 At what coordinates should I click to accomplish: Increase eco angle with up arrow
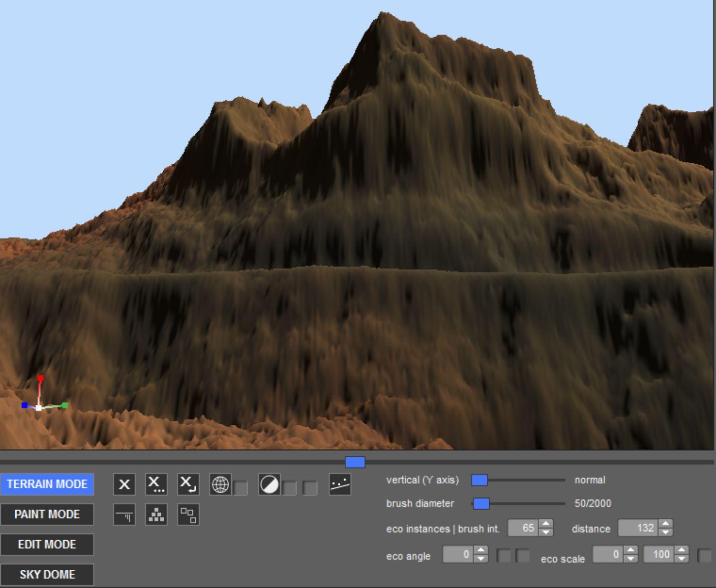click(481, 550)
